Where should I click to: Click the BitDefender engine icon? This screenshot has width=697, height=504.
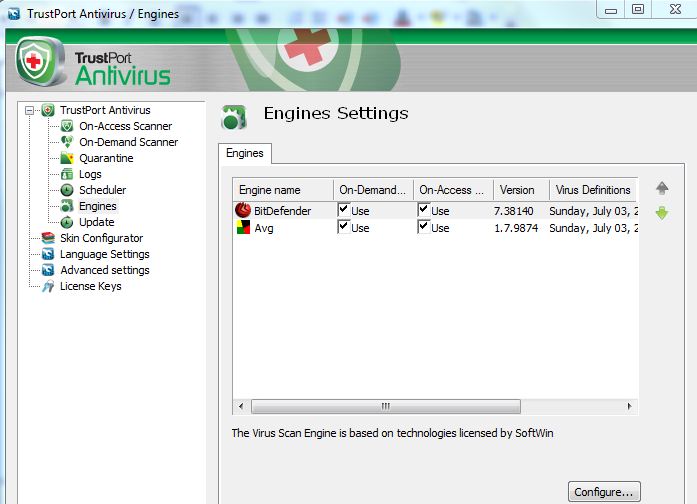pos(243,211)
